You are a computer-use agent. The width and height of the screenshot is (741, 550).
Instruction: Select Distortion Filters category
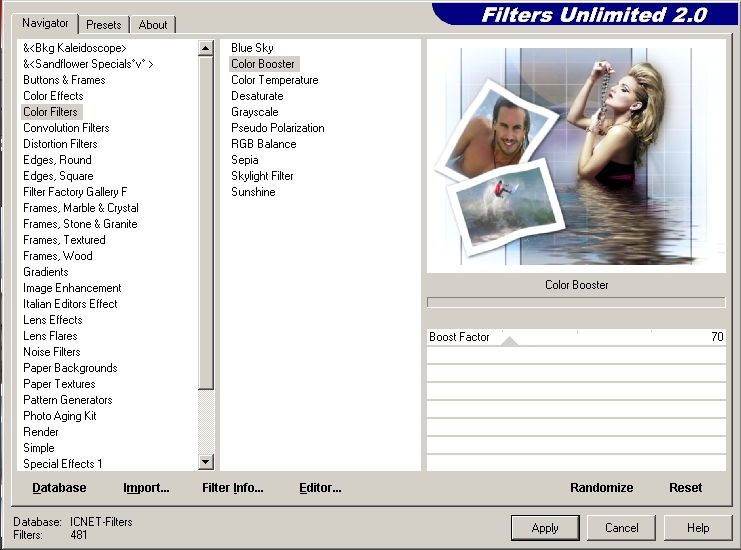(x=60, y=144)
